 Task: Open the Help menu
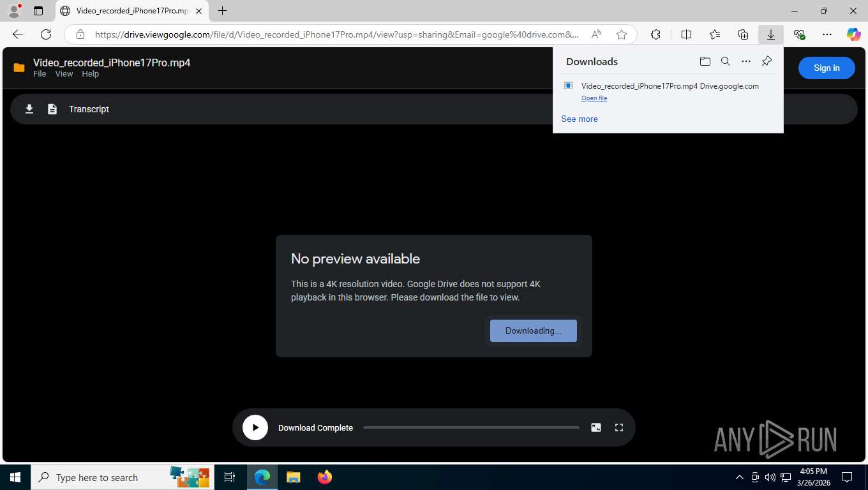pos(91,74)
